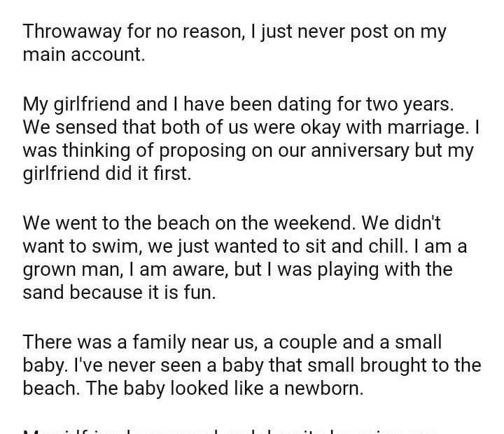
Task: Click the sentence starting "My girlfriend and I"
Action: 238,105
